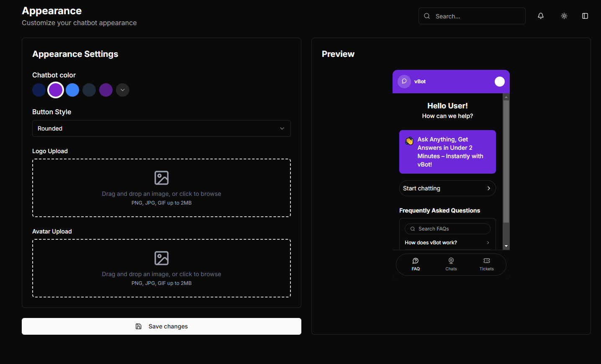601x364 pixels.
Task: Switch to the FAQ tab label
Action: click(x=416, y=269)
